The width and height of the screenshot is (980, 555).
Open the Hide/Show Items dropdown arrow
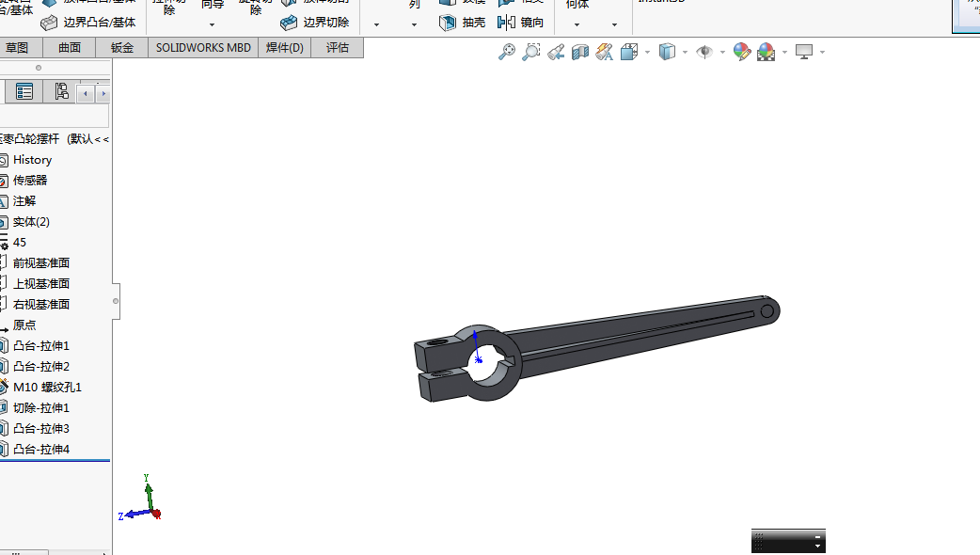722,53
